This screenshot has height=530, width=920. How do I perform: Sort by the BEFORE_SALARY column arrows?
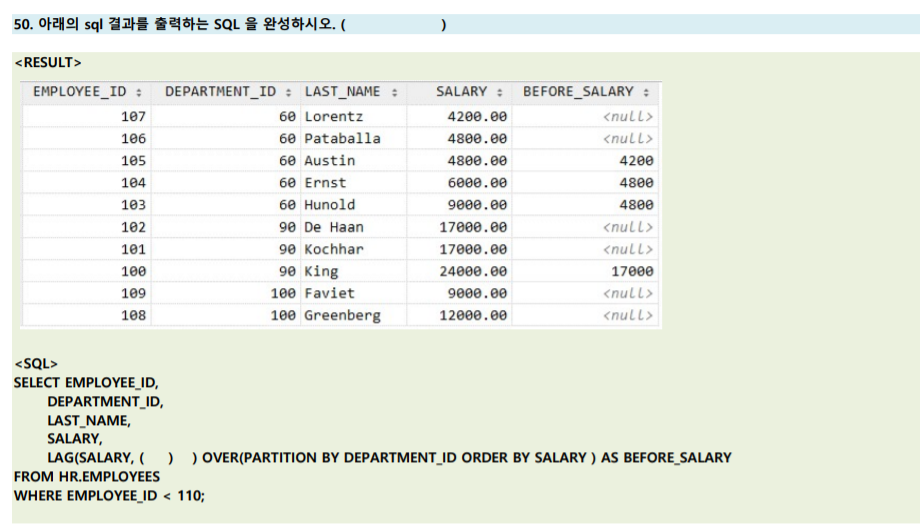pyautogui.click(x=646, y=93)
